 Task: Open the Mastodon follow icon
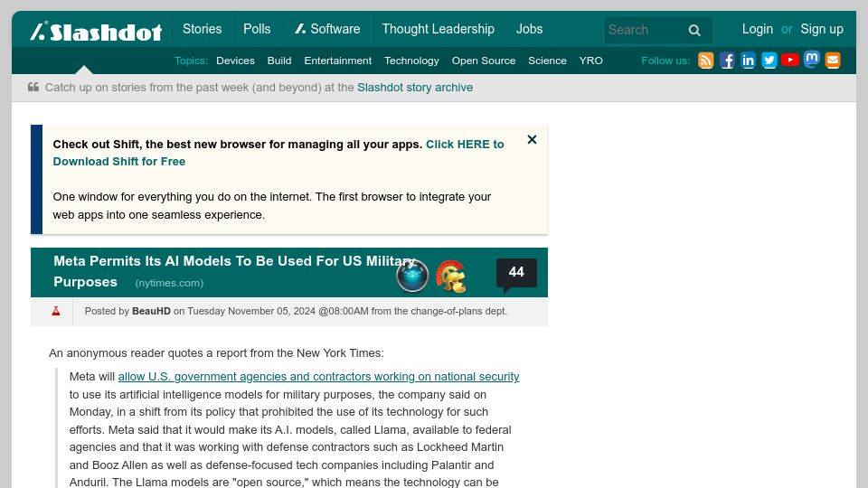pos(812,60)
